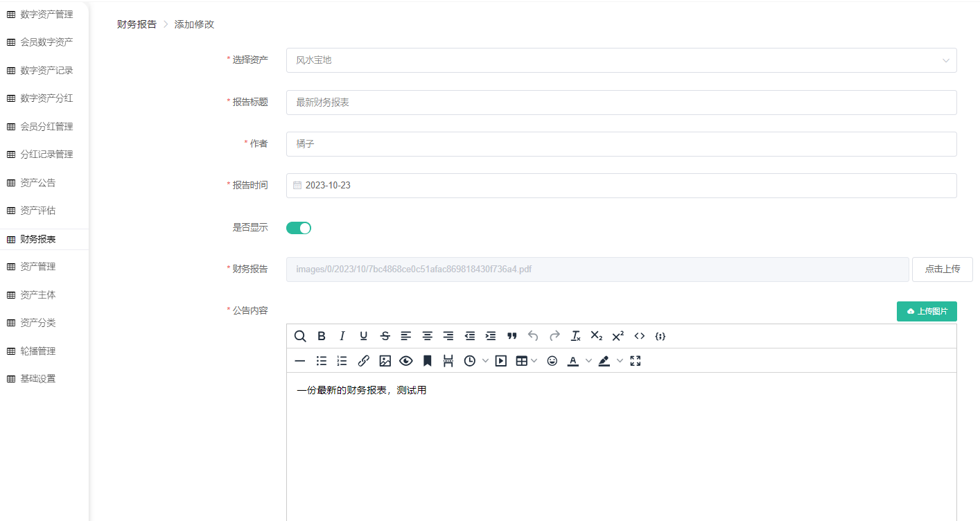Screen dimensions: 980x521
Task: Apply italic formatting in editor toolbar
Action: pos(342,336)
